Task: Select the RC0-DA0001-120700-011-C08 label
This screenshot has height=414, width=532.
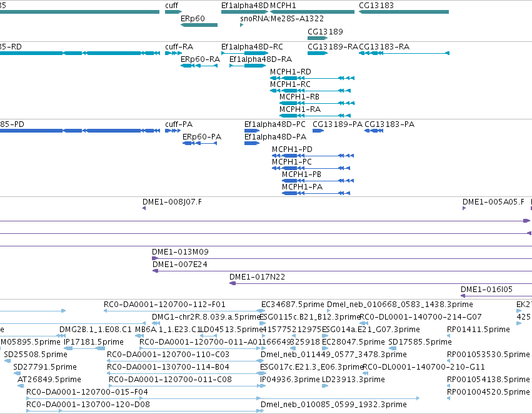Action: (x=170, y=380)
